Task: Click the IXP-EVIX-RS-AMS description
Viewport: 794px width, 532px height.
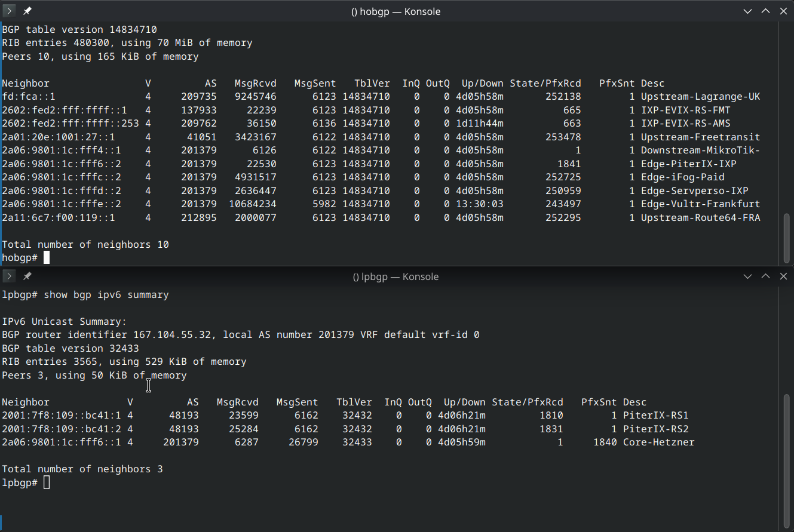Action: 686,124
